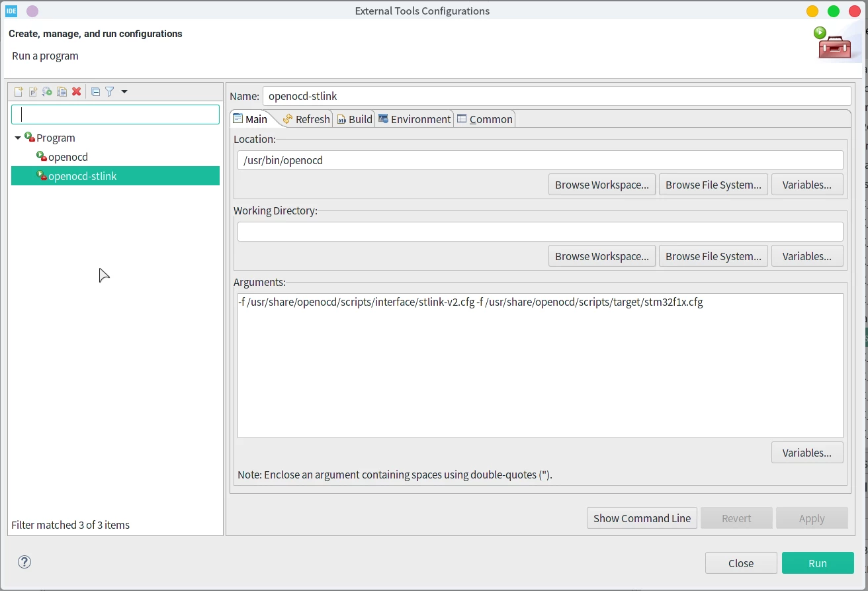Select the openocd-stlink configuration

click(x=115, y=176)
